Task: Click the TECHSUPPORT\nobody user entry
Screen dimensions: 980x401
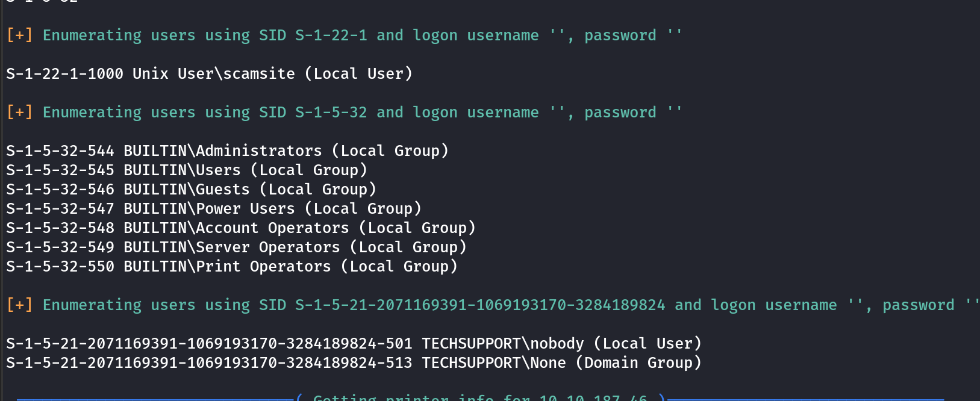Action: [x=503, y=343]
